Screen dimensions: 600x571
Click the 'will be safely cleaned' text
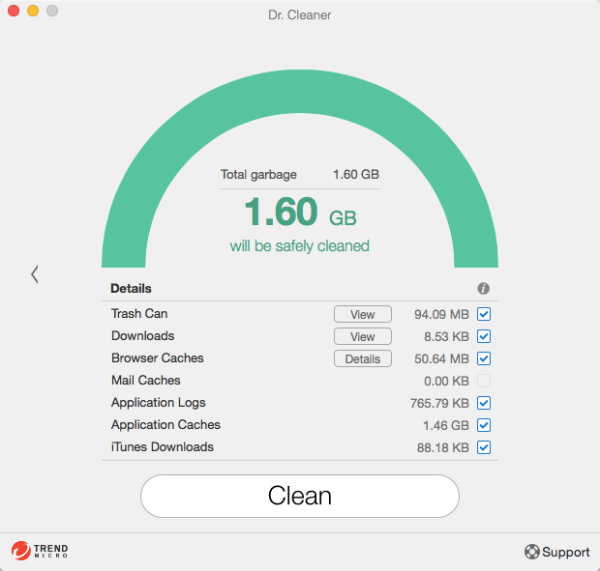click(300, 246)
